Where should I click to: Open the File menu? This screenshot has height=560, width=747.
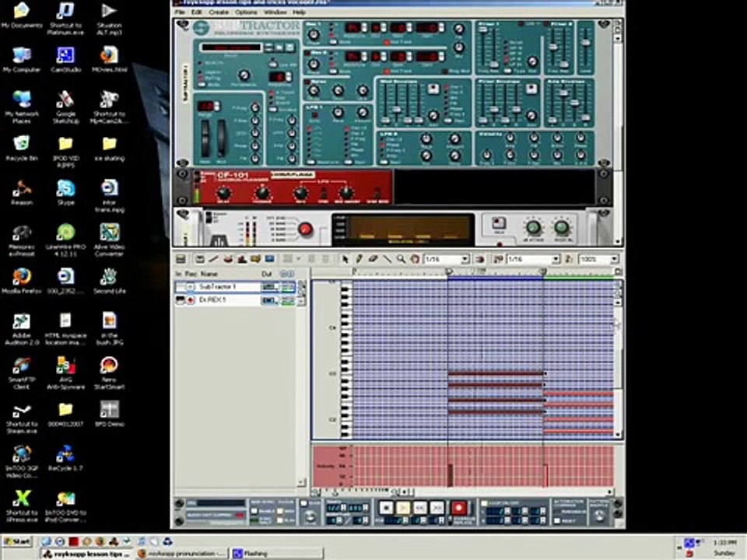pyautogui.click(x=179, y=12)
